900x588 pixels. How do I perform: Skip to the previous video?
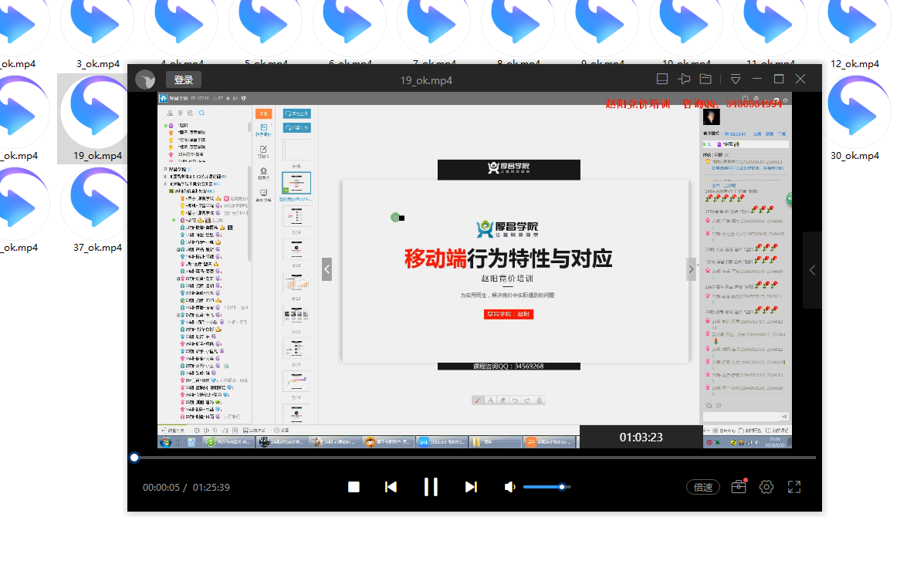(x=391, y=487)
